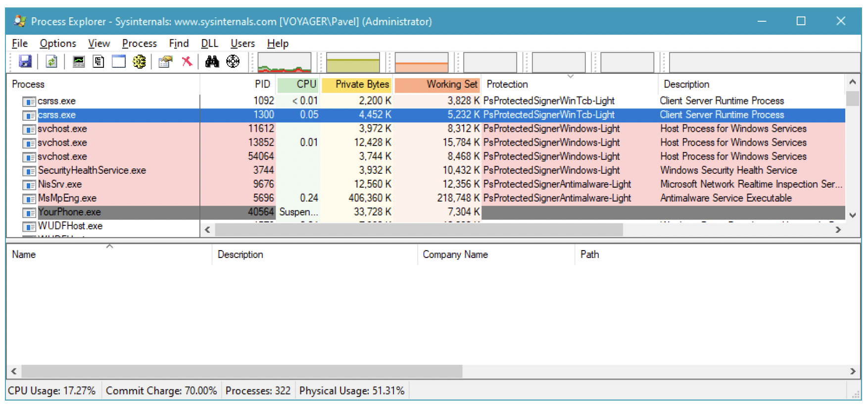The height and width of the screenshot is (409, 868).
Task: Click the binoculars Find Handle icon
Action: click(x=212, y=62)
